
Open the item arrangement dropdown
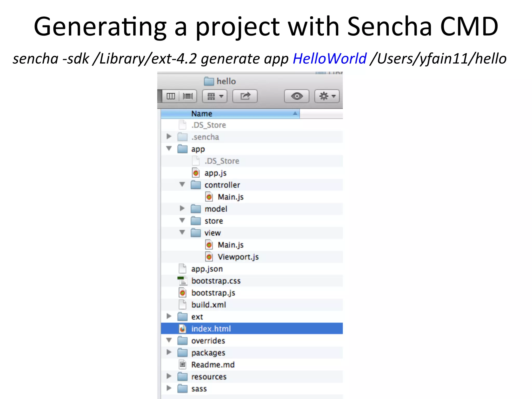215,96
